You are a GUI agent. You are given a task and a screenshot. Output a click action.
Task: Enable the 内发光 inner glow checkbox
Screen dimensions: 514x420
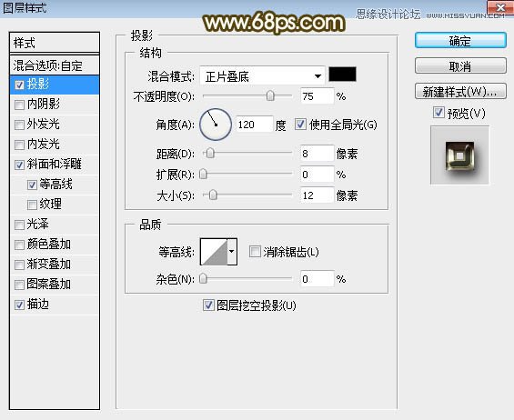19,145
